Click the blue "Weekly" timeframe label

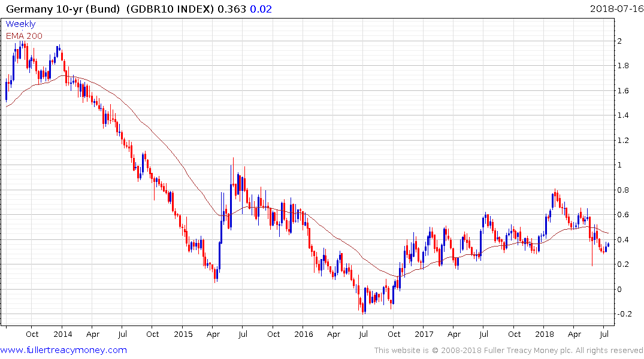(20, 24)
